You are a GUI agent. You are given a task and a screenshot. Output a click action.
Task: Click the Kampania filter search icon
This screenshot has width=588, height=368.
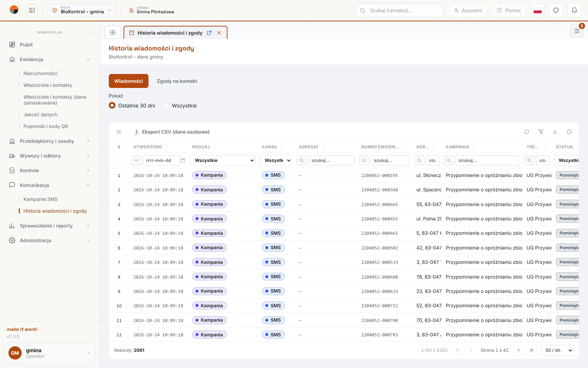click(449, 160)
